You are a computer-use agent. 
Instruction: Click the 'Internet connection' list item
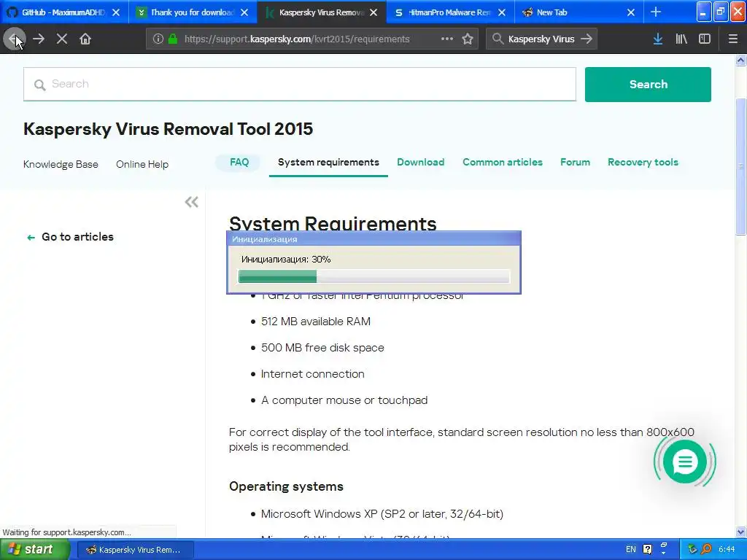click(x=312, y=374)
